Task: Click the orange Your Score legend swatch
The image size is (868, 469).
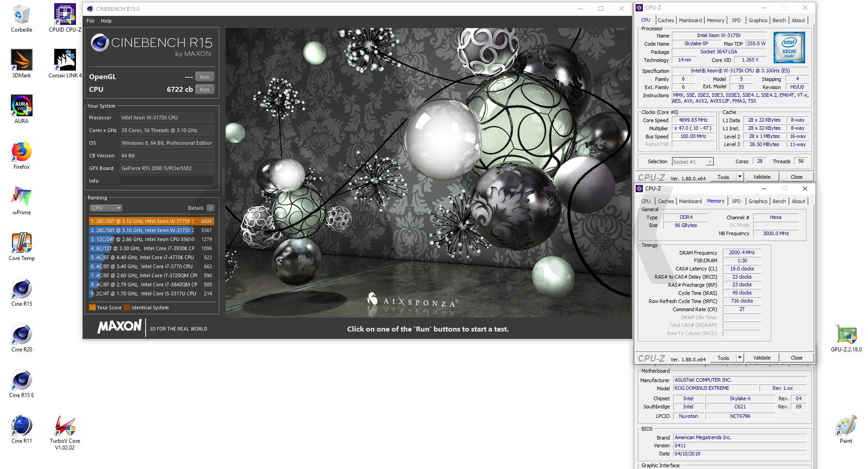Action: (x=92, y=308)
